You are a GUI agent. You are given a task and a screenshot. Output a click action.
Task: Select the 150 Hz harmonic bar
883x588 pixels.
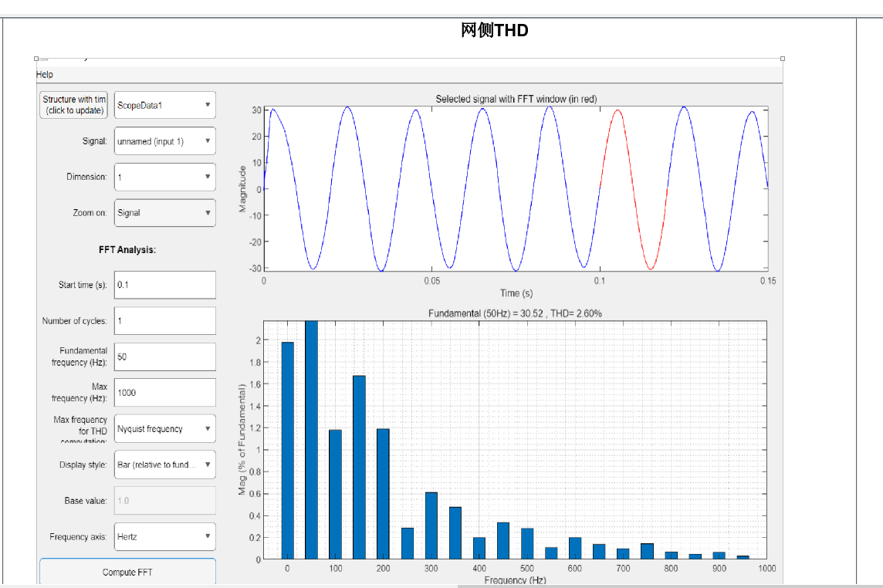(x=359, y=467)
